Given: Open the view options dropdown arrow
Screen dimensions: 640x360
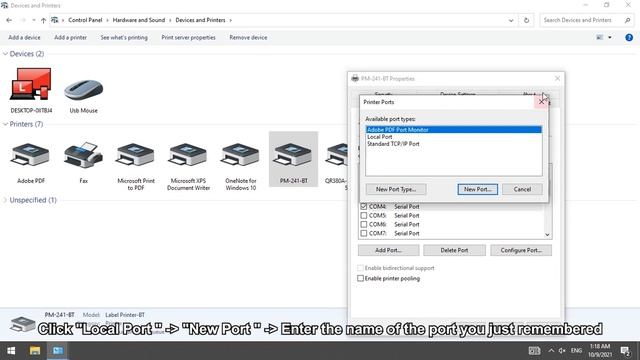Looking at the screenshot, I should click(x=610, y=38).
